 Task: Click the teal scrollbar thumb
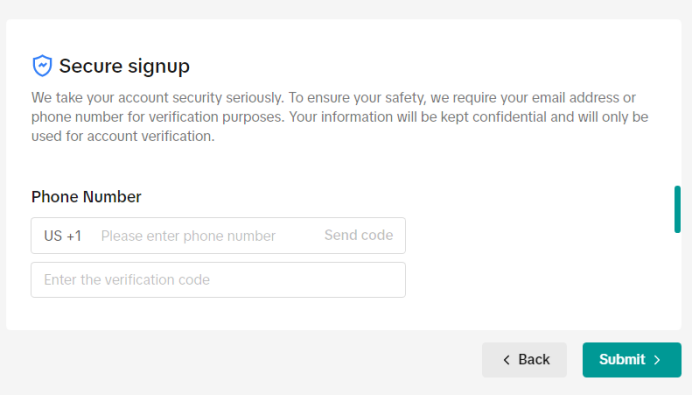(x=677, y=209)
